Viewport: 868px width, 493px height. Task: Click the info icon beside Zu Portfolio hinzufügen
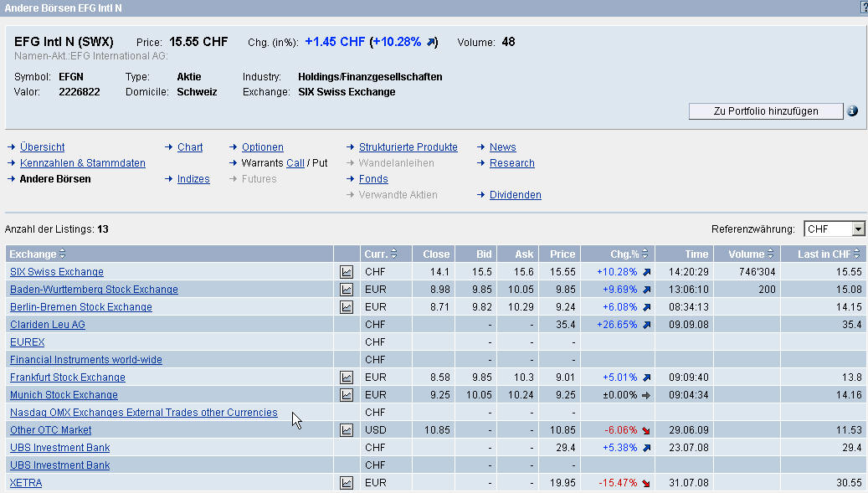pos(852,110)
